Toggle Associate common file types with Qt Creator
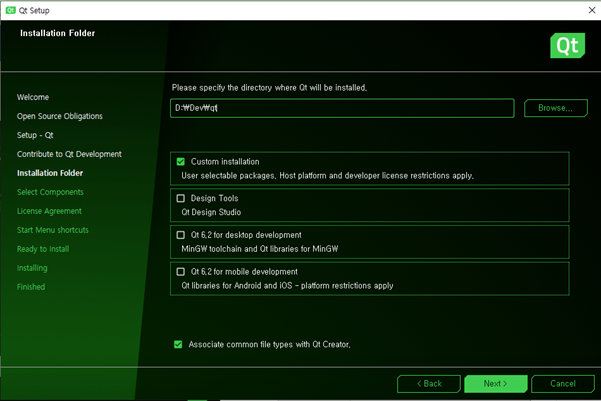This screenshot has height=401, width=601. [178, 344]
